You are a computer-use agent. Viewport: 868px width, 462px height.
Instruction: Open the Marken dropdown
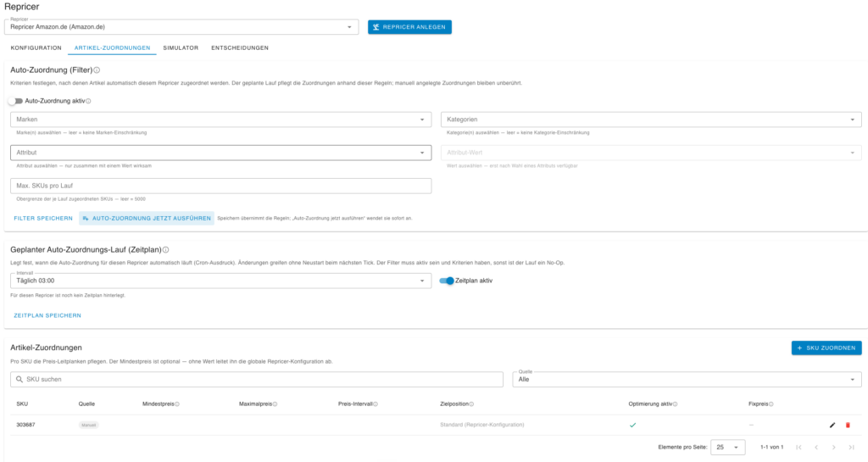(221, 120)
